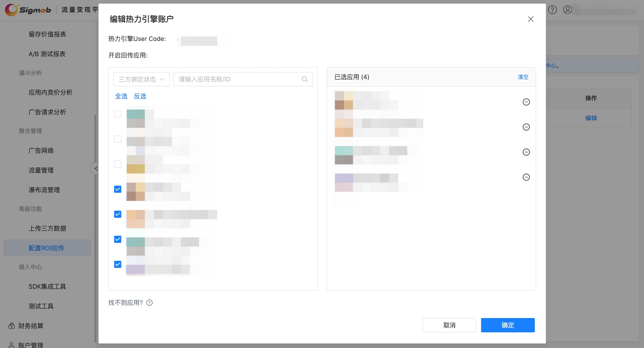The image size is (644, 348).
Task: Open the help question mark icon top right
Action: (553, 10)
